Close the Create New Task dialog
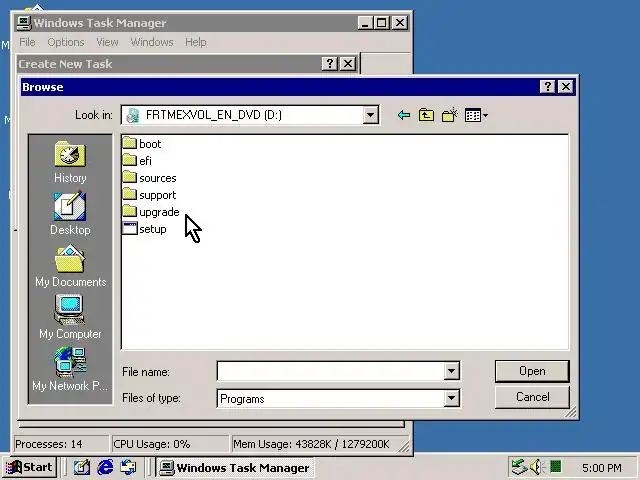This screenshot has width=640, height=480. coord(348,64)
